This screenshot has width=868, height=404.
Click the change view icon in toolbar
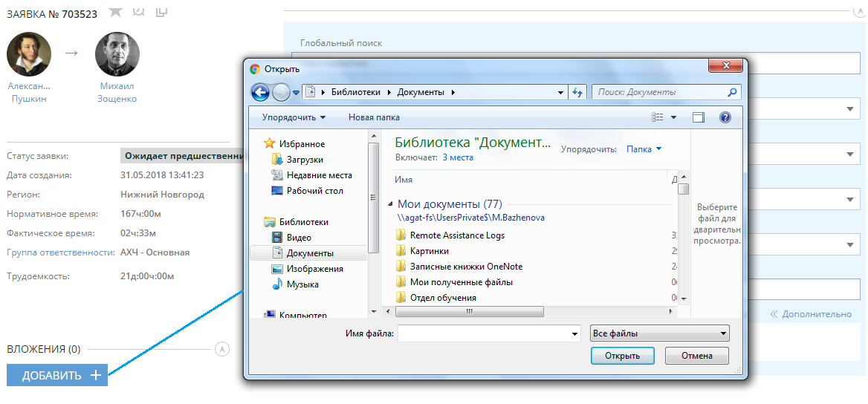point(658,117)
